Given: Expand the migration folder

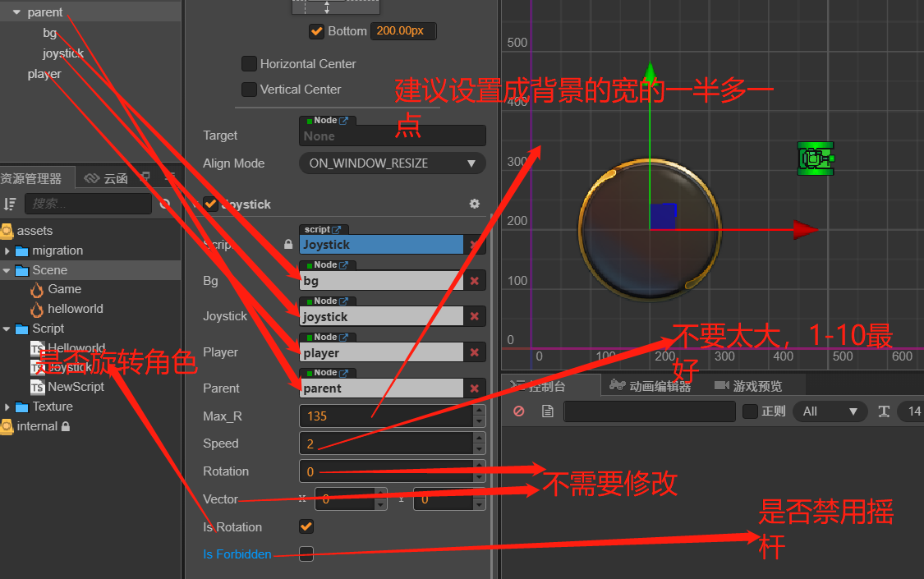Looking at the screenshot, I should click(7, 251).
